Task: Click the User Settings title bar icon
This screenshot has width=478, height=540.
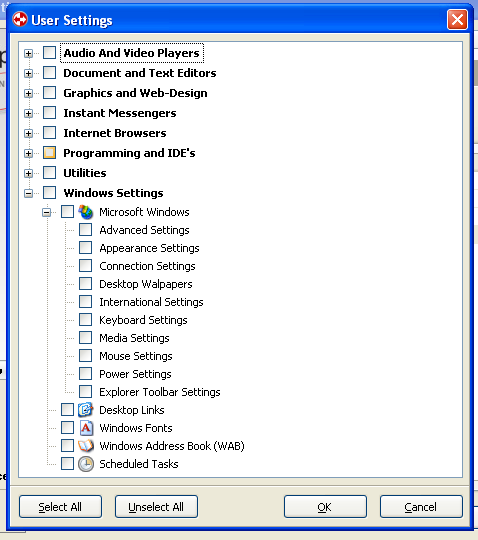Action: click(x=20, y=19)
